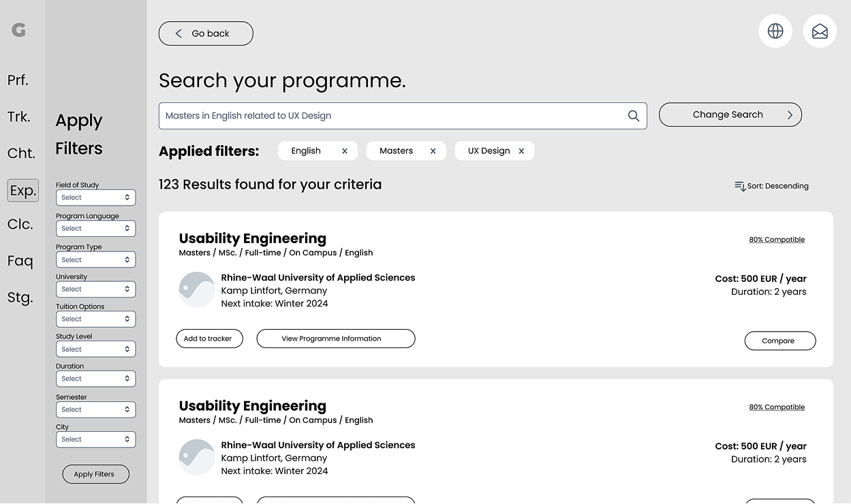
Task: Open first result's 80% Compatible link
Action: pos(777,240)
